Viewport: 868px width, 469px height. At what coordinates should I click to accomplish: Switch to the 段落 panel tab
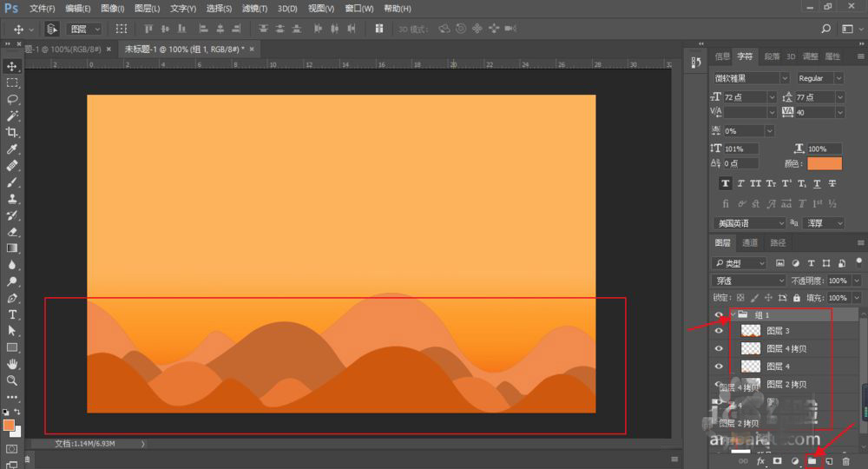click(x=772, y=56)
